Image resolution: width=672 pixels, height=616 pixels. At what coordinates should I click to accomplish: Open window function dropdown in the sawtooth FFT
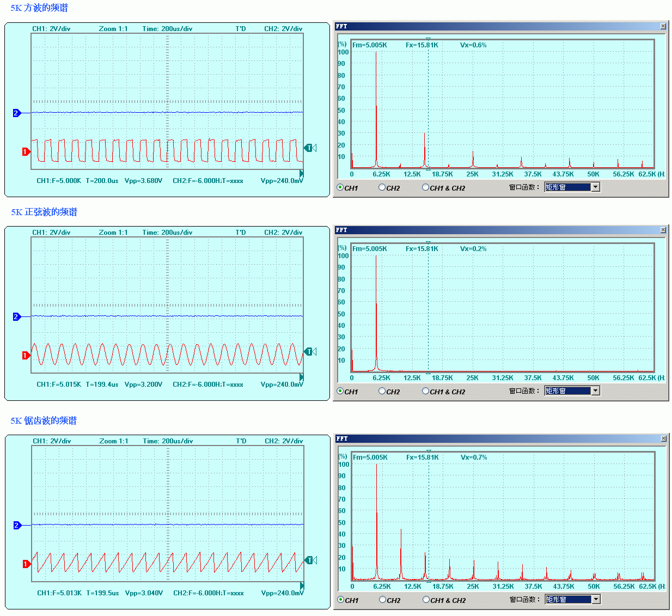[596, 600]
